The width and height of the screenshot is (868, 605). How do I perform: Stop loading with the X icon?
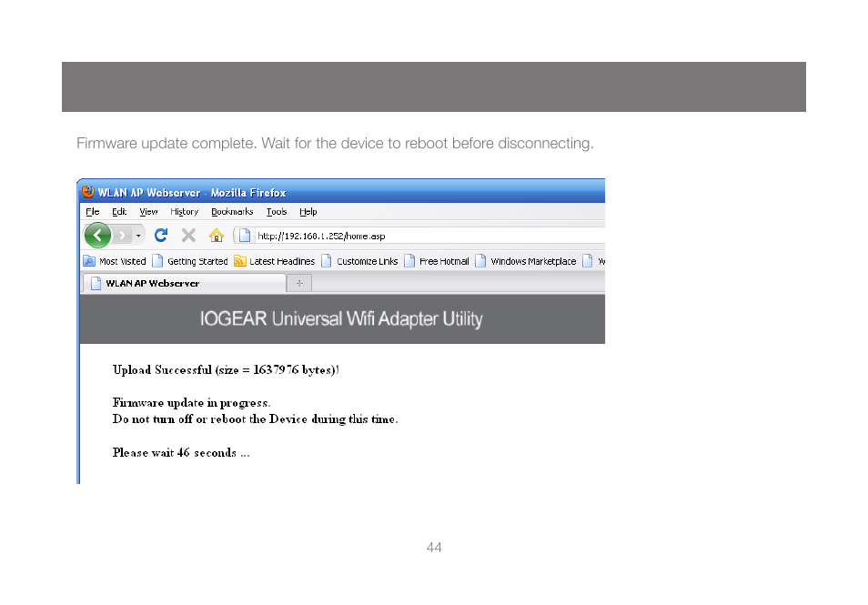coord(188,236)
